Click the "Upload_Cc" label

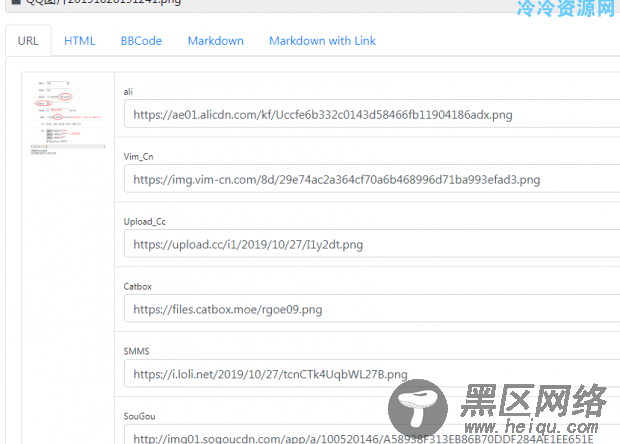point(145,221)
